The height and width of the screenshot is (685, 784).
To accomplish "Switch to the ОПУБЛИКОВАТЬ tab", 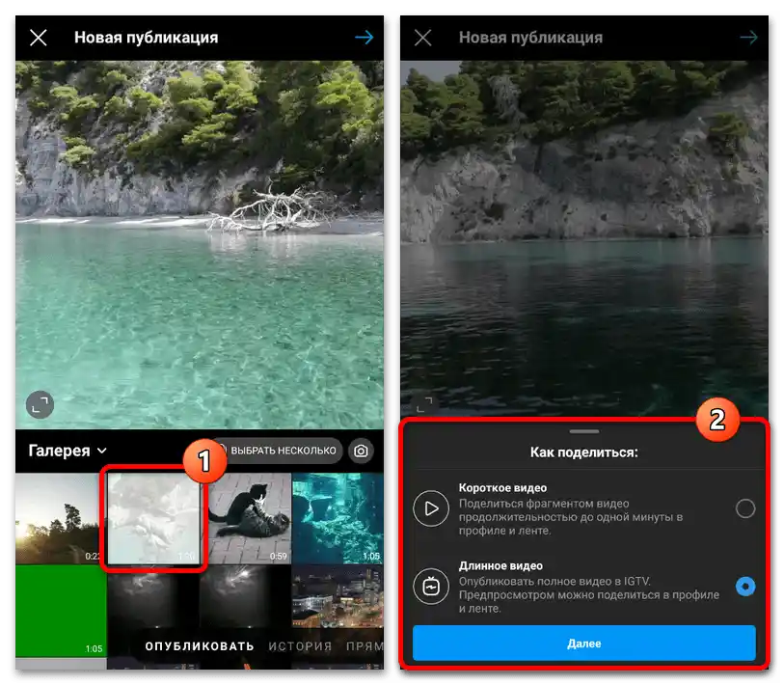I will click(x=200, y=646).
